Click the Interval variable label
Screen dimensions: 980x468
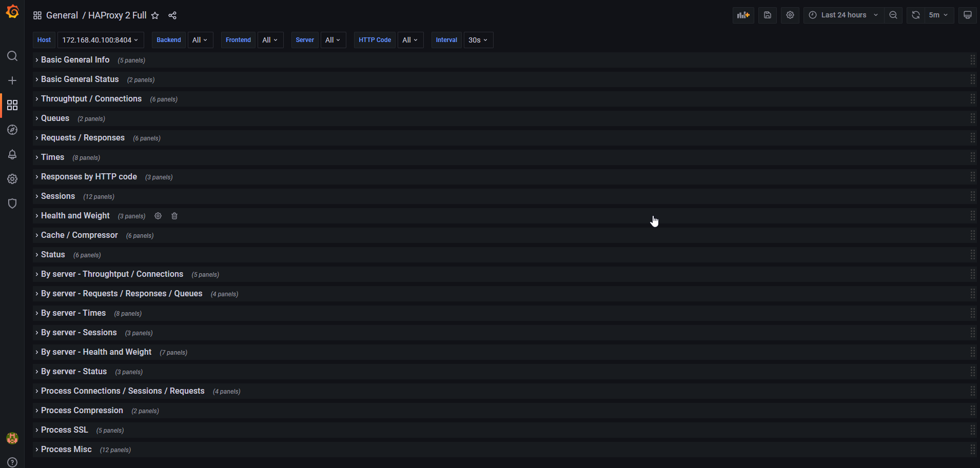(446, 40)
